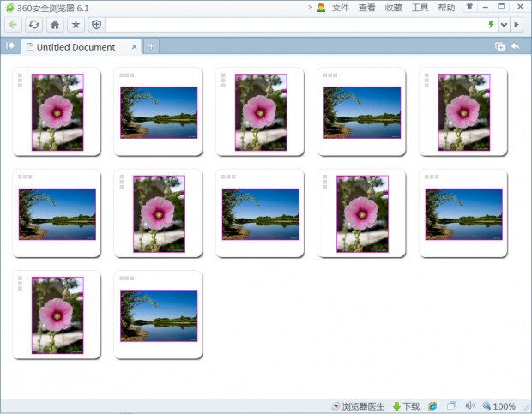Focus the empty address bar field
This screenshot has width=532, height=414.
click(295, 25)
